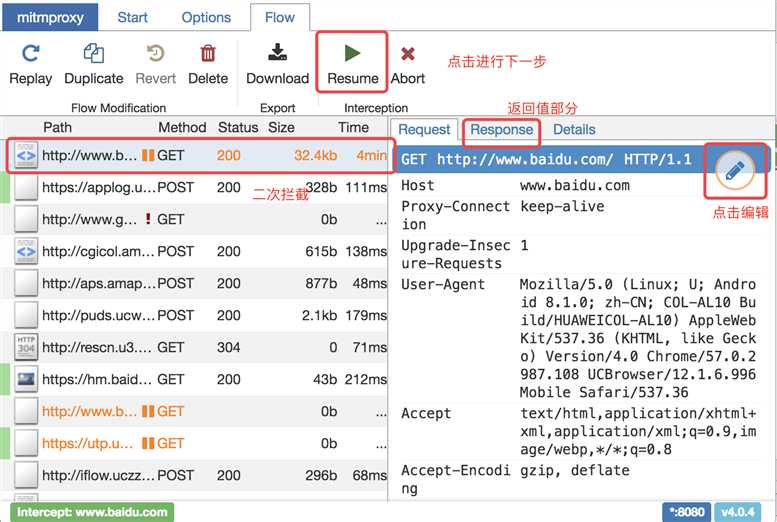Click the GET http://www.baidu.com/ request line

[546, 159]
